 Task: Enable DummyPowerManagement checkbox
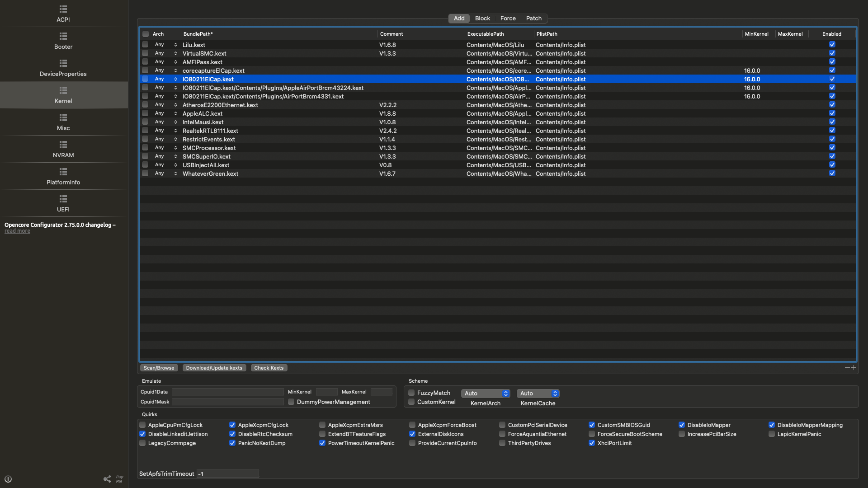coord(291,402)
